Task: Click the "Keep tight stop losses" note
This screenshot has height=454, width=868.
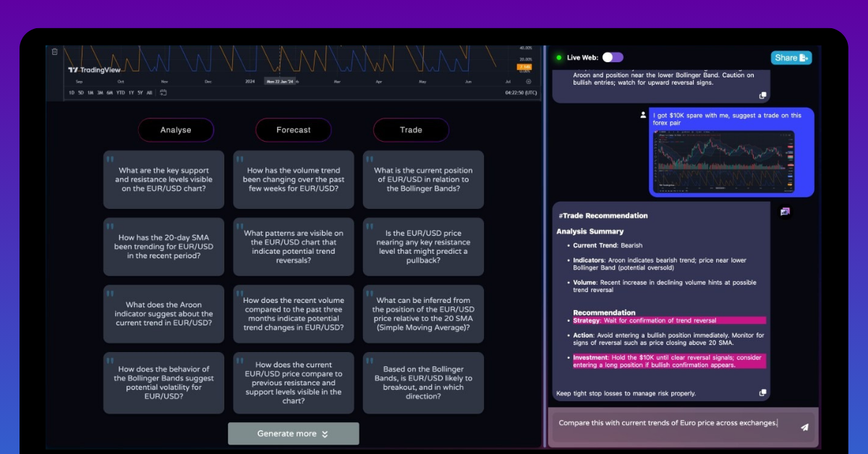Action: pyautogui.click(x=626, y=393)
